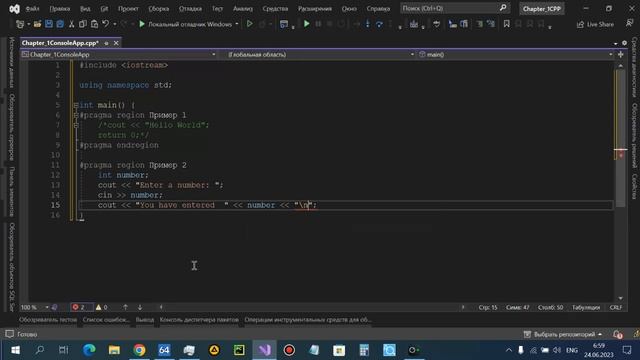Open the Chapter_1ConsoleApp project scope dropdown
The image size is (640, 360).
tap(118, 54)
